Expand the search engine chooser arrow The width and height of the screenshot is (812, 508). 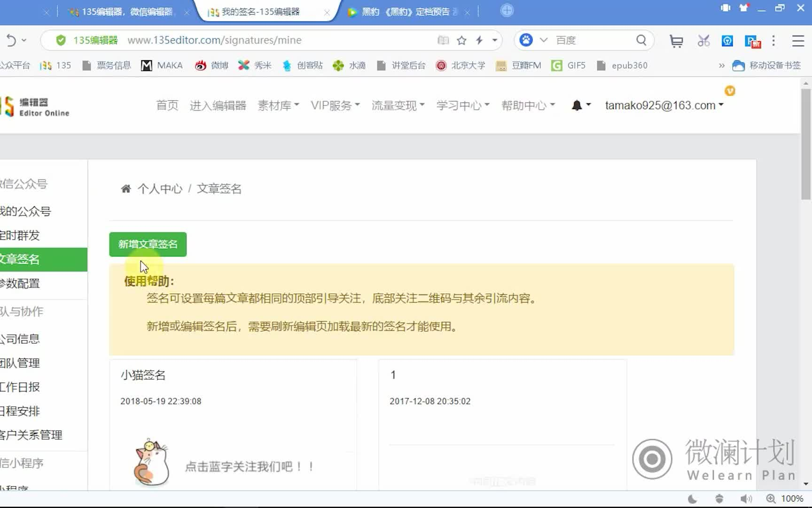(544, 40)
